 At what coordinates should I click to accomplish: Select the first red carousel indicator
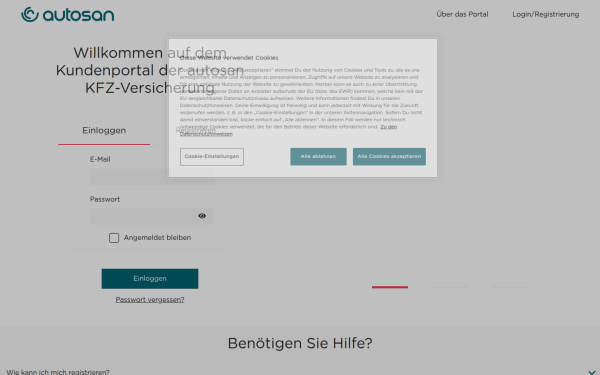click(390, 287)
